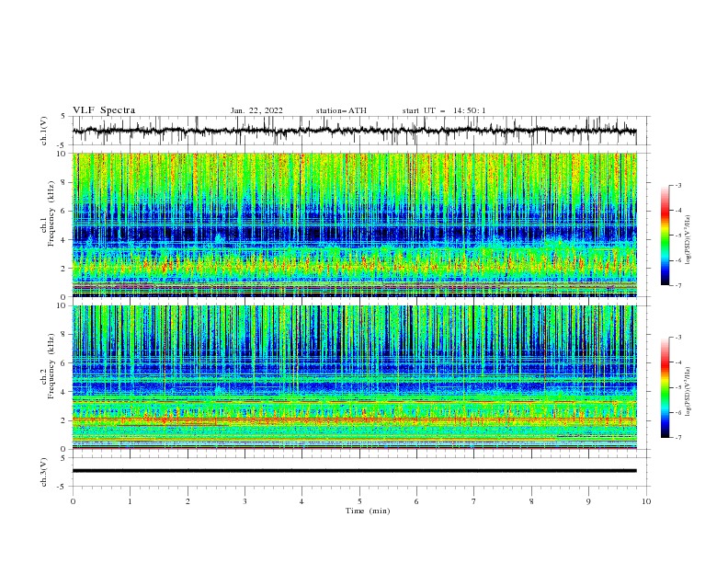Click the "ch.1(V)" waveform axis label

pos(44,131)
